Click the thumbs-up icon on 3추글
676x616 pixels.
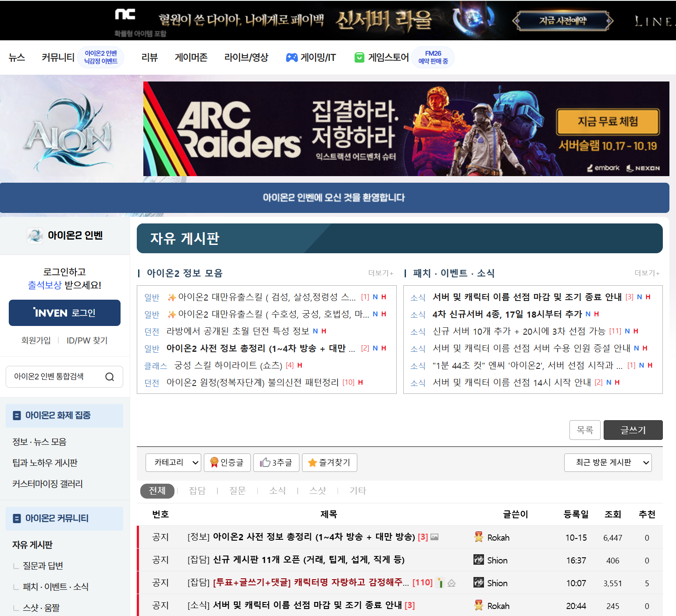click(x=265, y=462)
